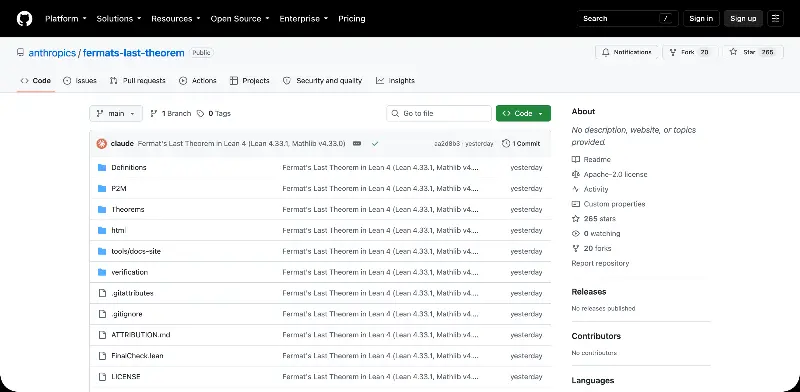Open the LICENSE file
The image size is (800, 392).
(126, 377)
